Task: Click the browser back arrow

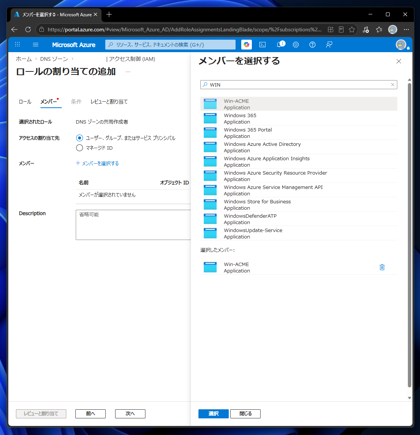Action: (x=14, y=30)
